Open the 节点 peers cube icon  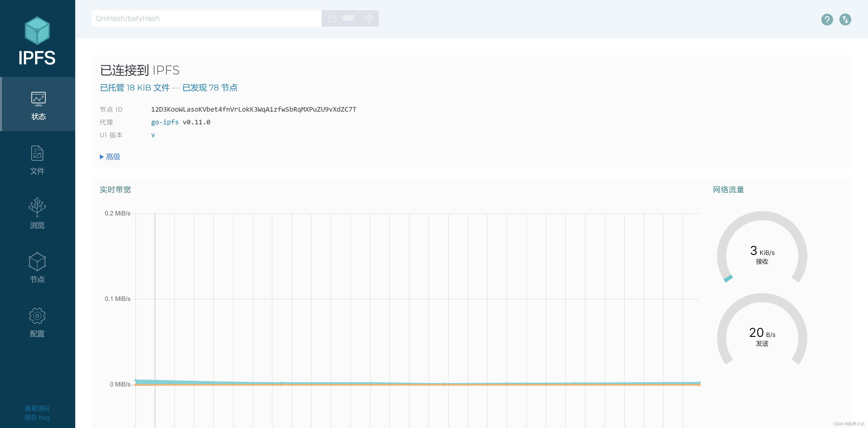tap(37, 262)
